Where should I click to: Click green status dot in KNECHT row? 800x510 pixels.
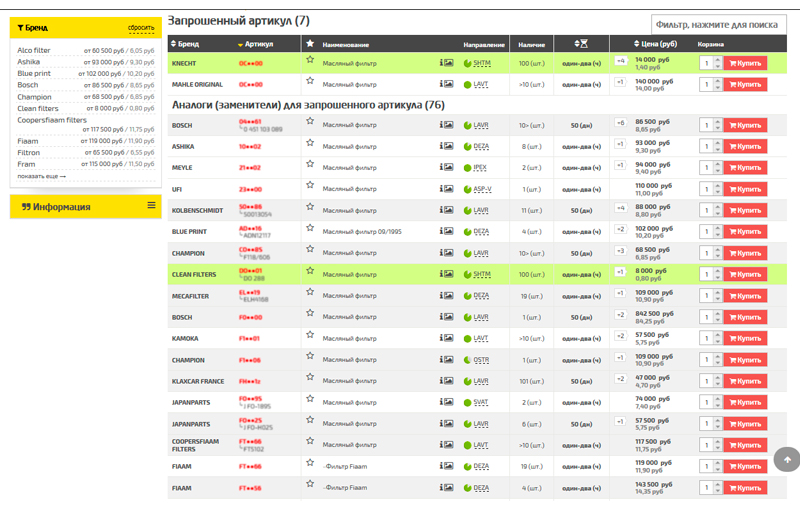click(x=467, y=64)
